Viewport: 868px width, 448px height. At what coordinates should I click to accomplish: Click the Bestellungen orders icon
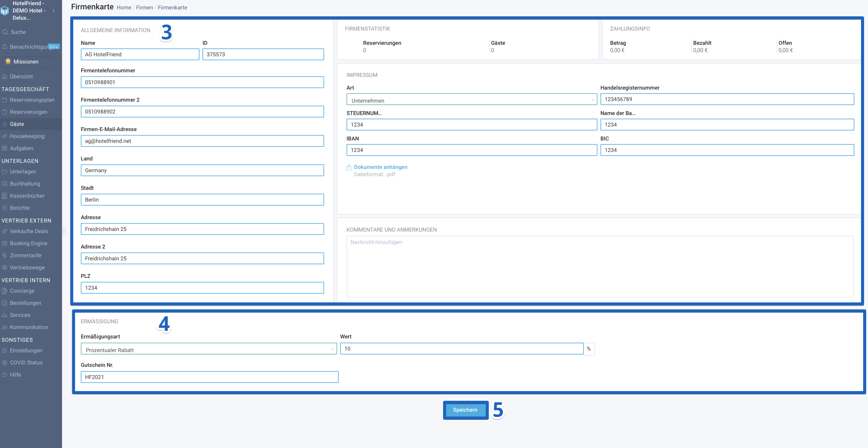5,303
